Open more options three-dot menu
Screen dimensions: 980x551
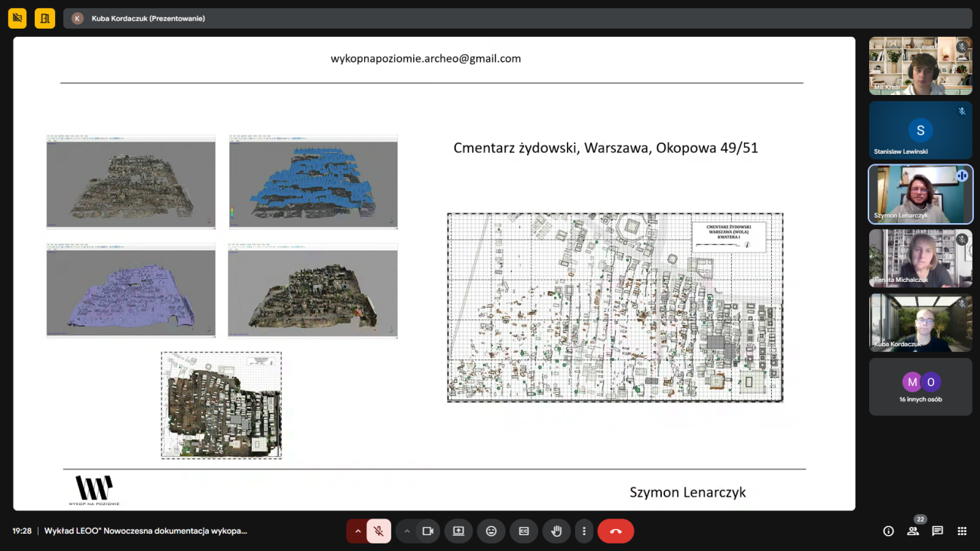[x=583, y=531]
